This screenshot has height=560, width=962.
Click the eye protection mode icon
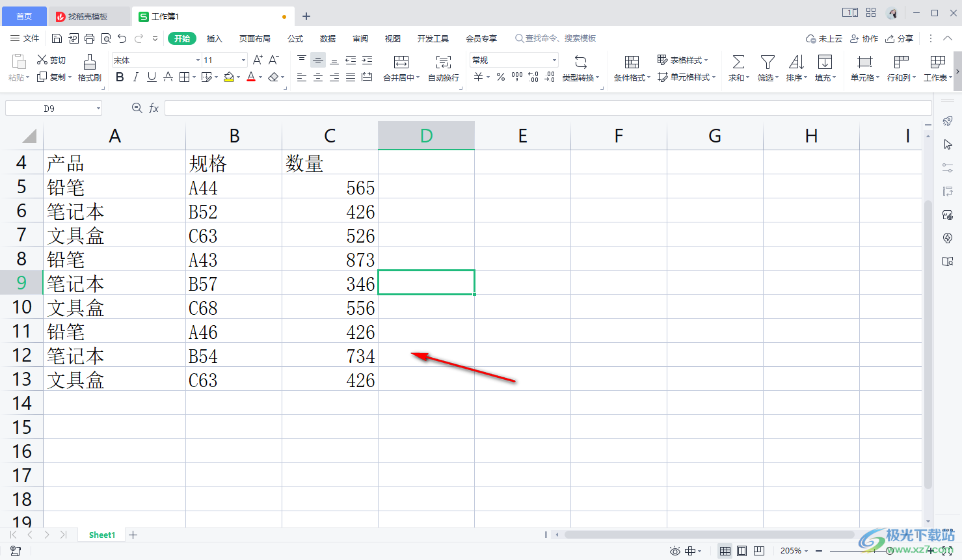pos(675,551)
